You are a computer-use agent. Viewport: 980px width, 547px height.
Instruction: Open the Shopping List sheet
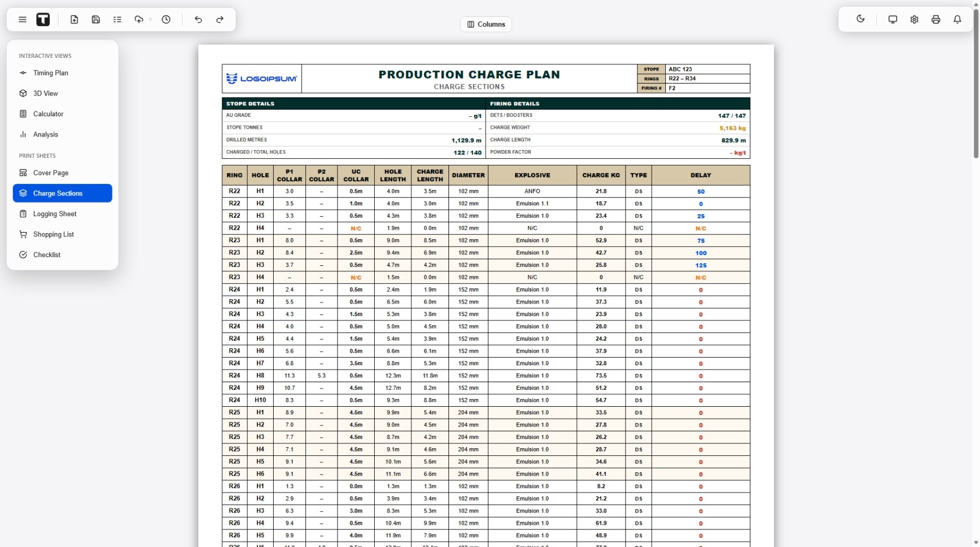(62, 234)
